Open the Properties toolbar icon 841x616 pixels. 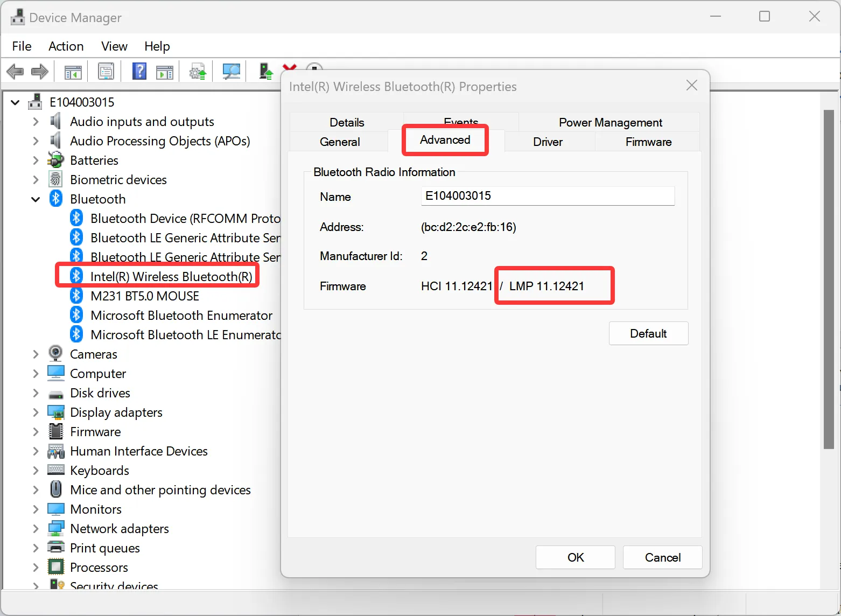pos(106,71)
